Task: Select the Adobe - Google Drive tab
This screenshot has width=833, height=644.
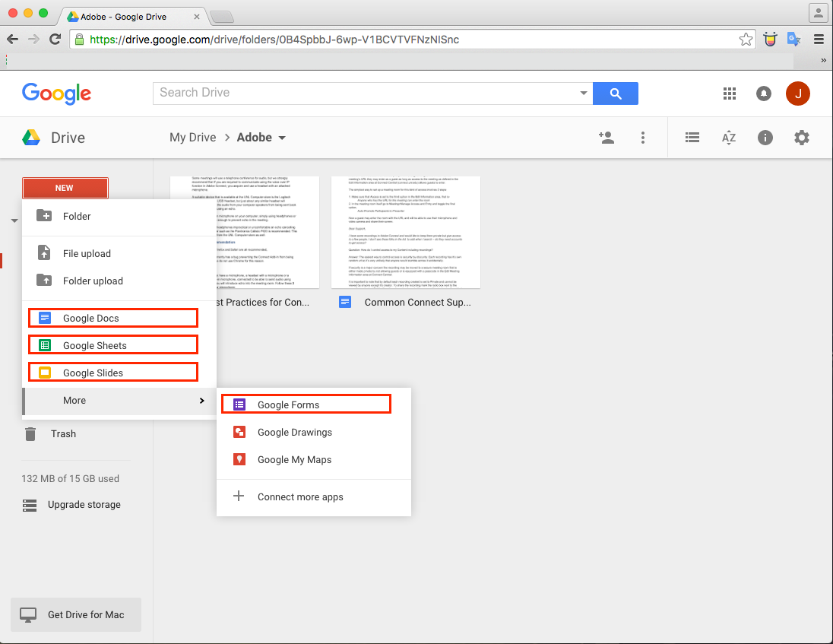Action: tap(133, 17)
